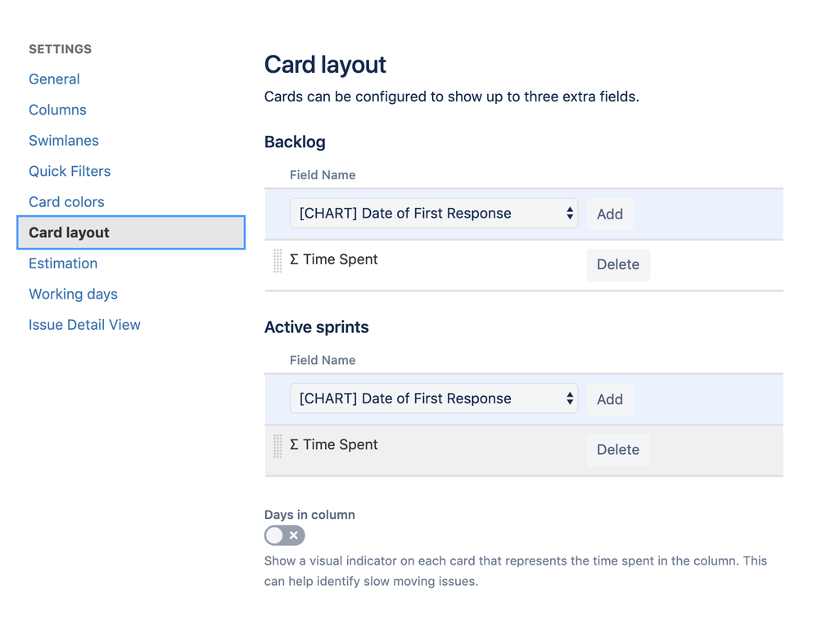Image resolution: width=817 pixels, height=644 pixels.
Task: Select the Card layout sidebar item
Action: pos(131,232)
